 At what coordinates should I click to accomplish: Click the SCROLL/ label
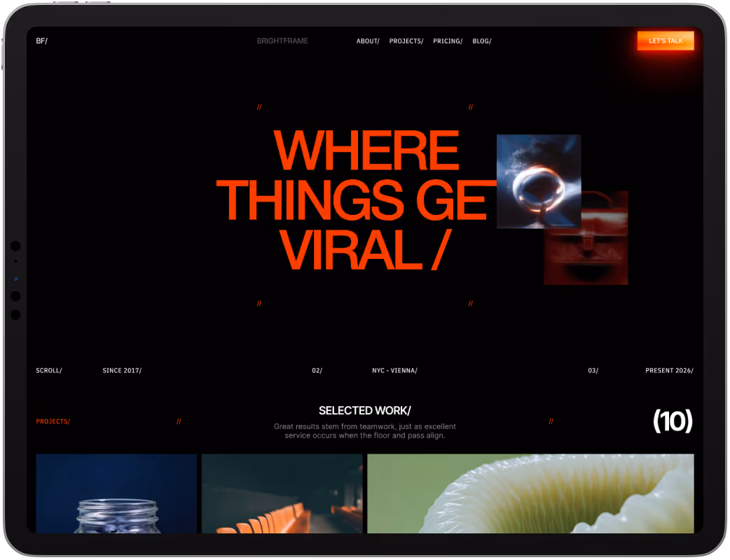point(49,371)
